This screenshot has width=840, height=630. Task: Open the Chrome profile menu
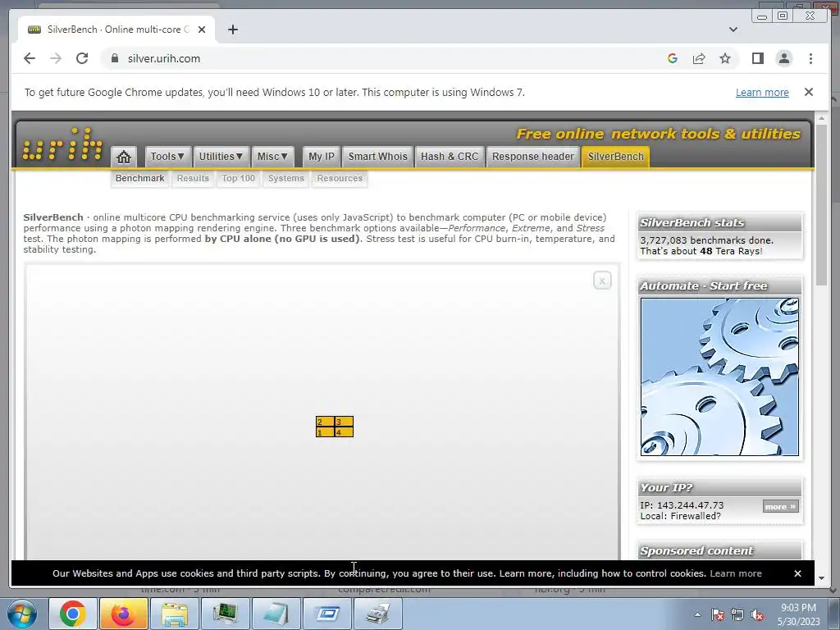click(x=783, y=58)
